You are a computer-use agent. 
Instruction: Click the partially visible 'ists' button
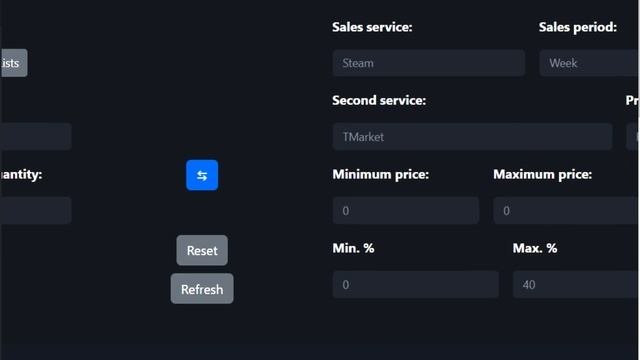(14, 63)
